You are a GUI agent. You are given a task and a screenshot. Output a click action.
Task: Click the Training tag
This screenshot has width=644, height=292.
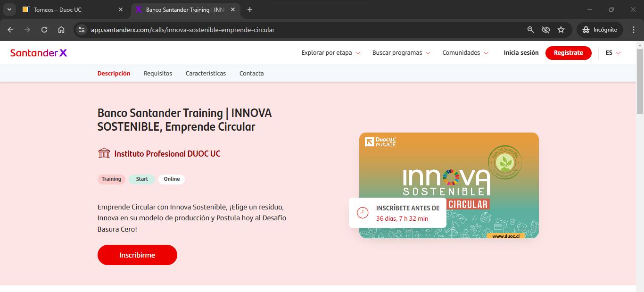pos(111,179)
